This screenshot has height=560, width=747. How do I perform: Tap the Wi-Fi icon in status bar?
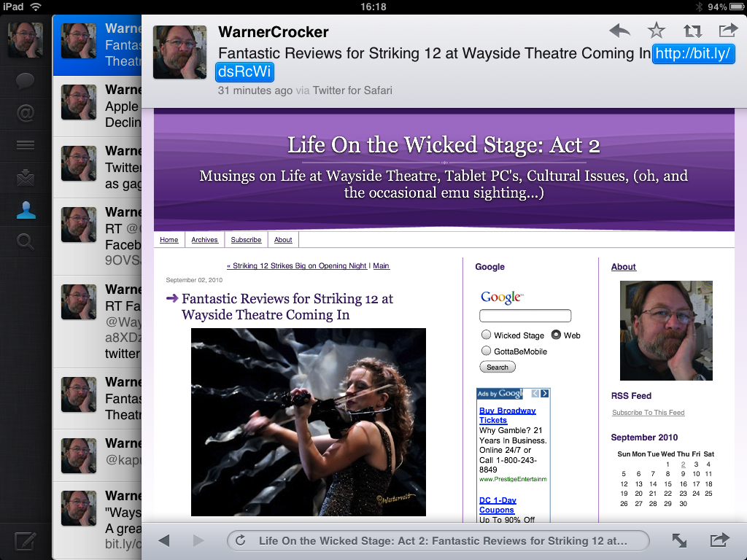pos(35,7)
